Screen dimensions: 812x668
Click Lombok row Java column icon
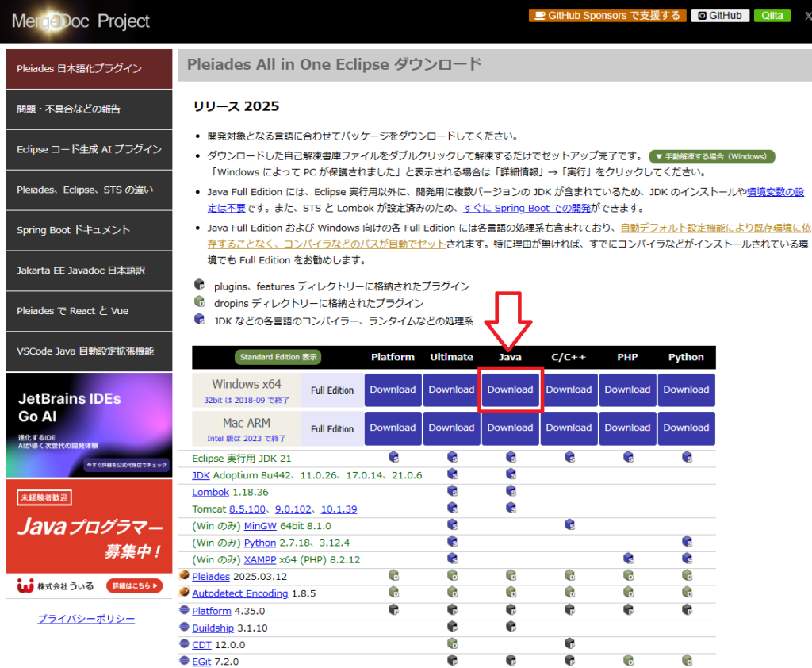511,491
